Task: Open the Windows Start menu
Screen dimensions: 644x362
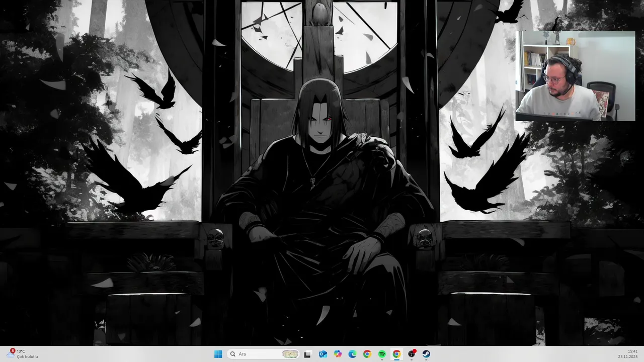Action: click(x=218, y=354)
